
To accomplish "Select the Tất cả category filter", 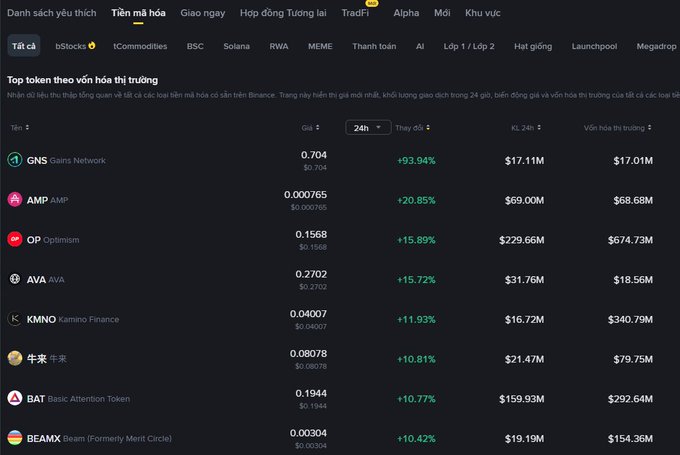I will 24,46.
